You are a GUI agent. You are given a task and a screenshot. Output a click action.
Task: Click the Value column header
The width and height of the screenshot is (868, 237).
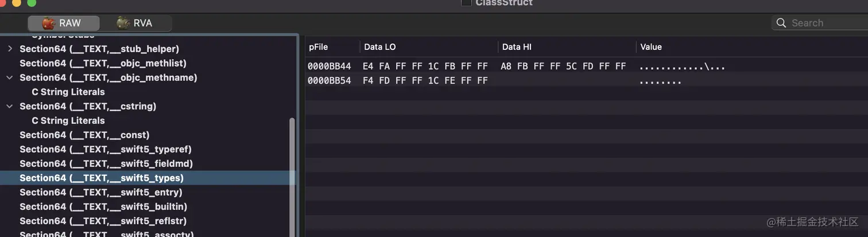click(x=651, y=47)
